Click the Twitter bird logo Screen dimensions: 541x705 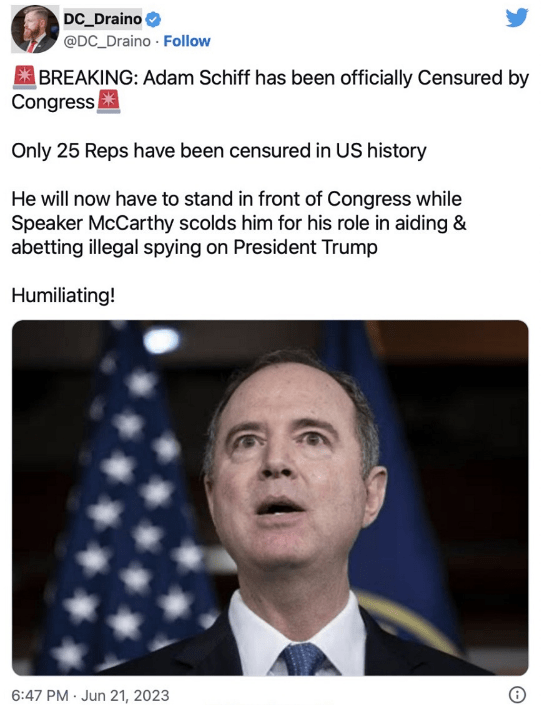click(516, 18)
